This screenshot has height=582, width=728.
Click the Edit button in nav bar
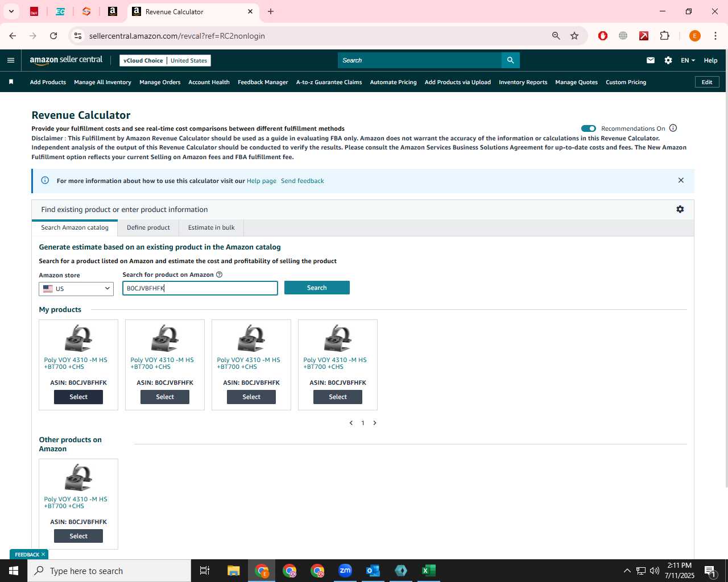707,82
